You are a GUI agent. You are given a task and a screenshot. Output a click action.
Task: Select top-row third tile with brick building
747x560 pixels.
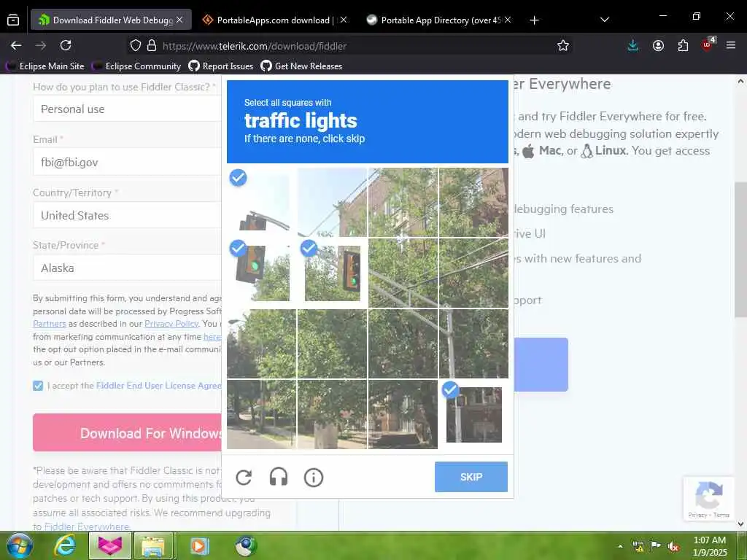[x=403, y=202]
